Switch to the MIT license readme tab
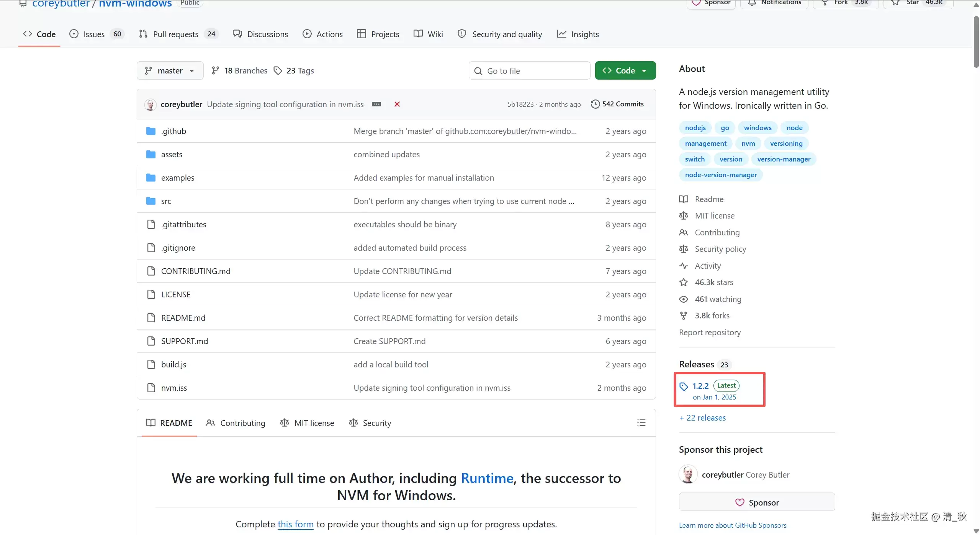The height and width of the screenshot is (535, 980). pyautogui.click(x=307, y=423)
